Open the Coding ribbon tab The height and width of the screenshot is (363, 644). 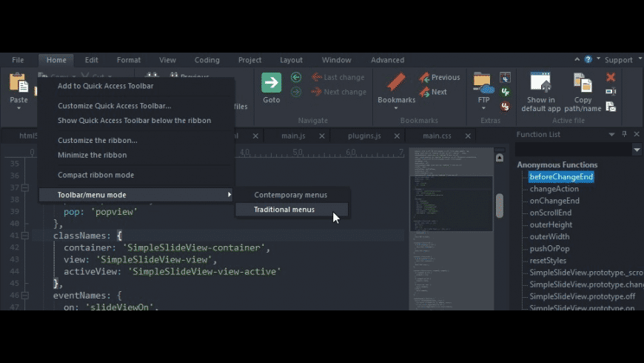(x=207, y=60)
